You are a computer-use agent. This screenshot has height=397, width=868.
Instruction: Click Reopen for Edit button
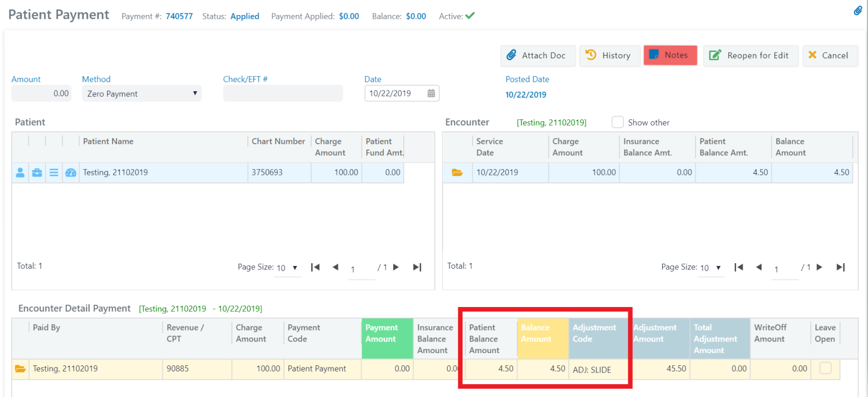(750, 56)
